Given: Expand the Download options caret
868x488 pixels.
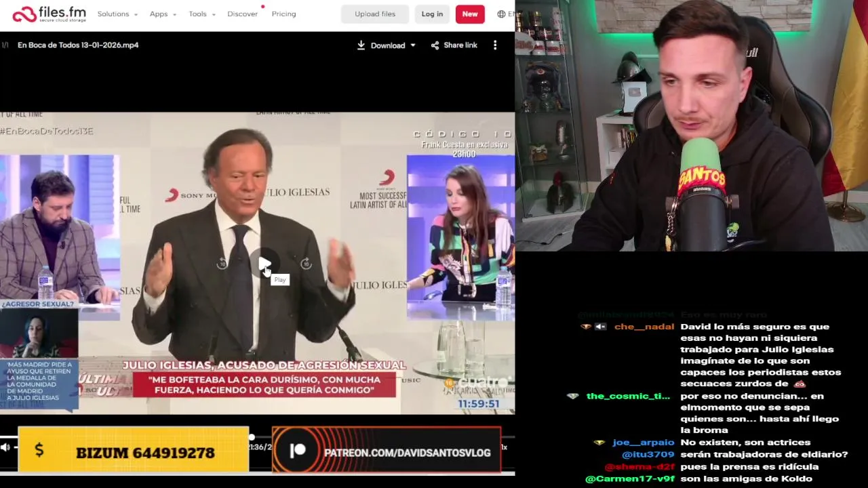Looking at the screenshot, I should tap(413, 45).
